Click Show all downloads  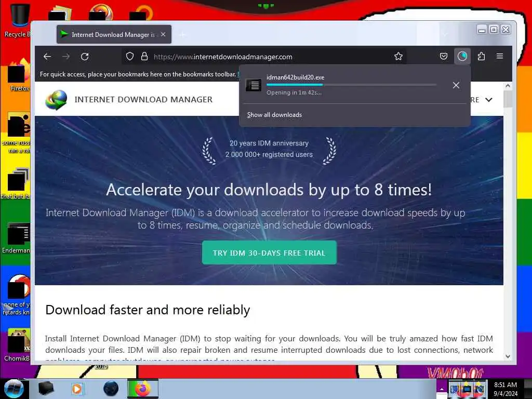click(274, 115)
